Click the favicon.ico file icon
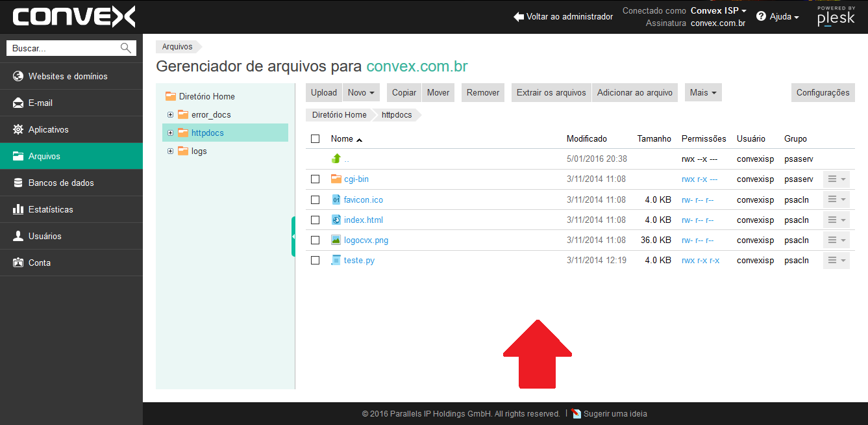Viewport: 868px width, 425px height. 336,200
